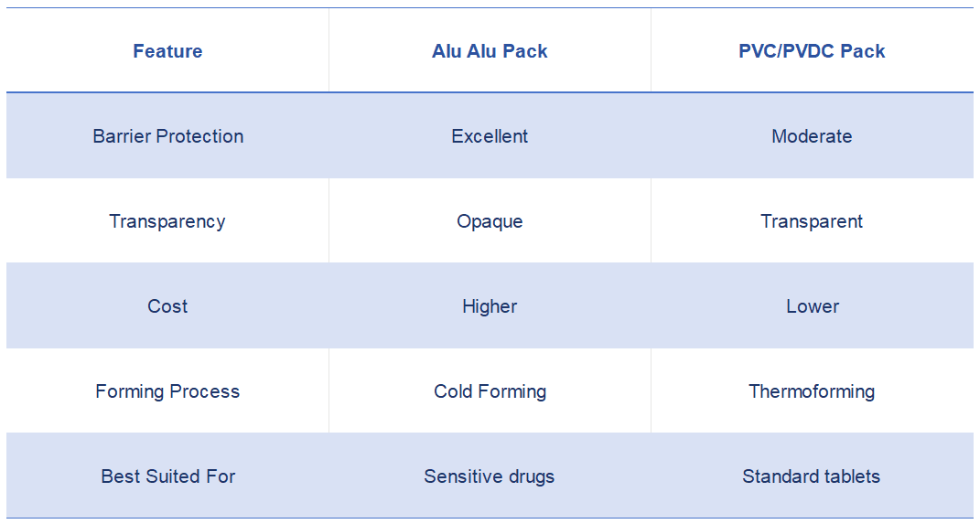Select the Sensitive drugs cell

point(490,476)
